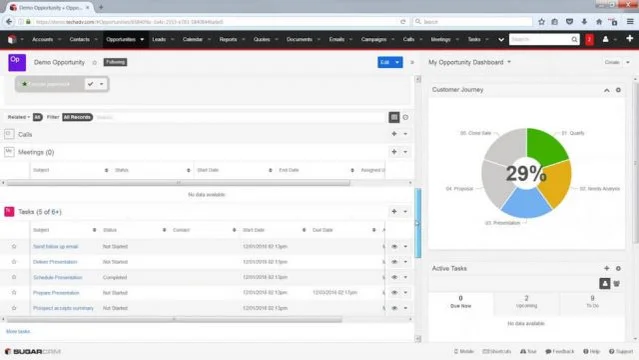Screen dimensions: 639x360
Task: Click the Meetings subpanel module icon
Action: tap(9, 152)
